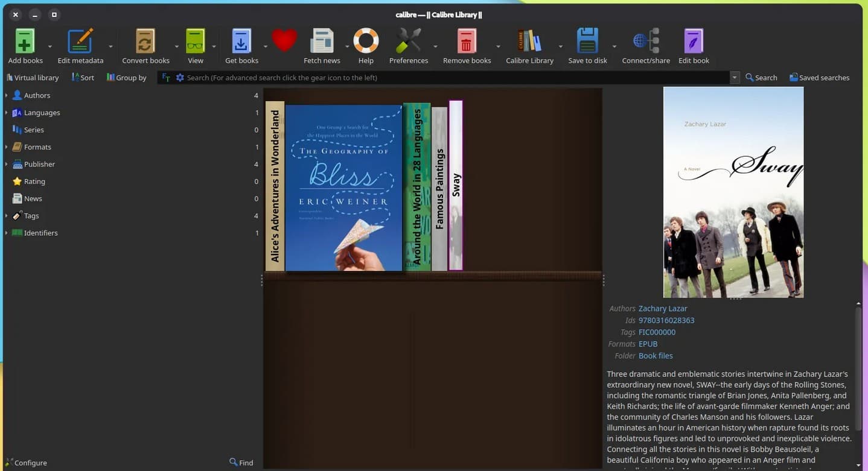Select the Authors category label

point(37,95)
